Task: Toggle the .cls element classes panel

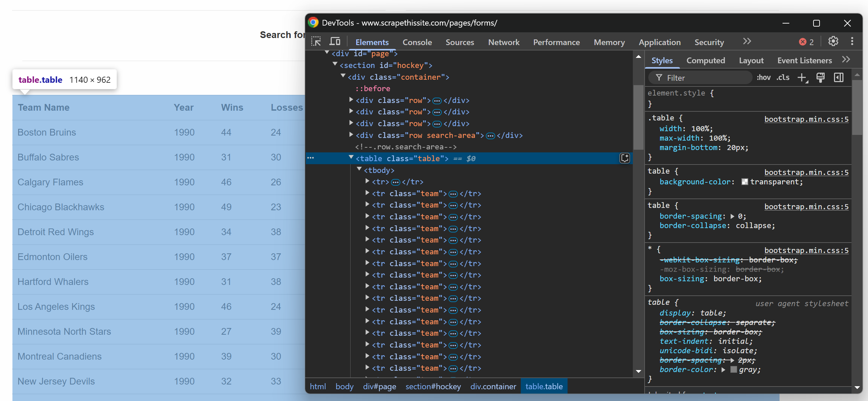Action: click(783, 77)
